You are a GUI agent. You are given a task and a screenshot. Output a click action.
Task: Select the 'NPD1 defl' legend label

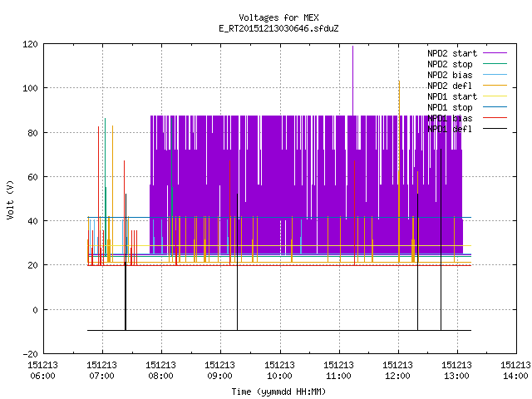pyautogui.click(x=450, y=130)
